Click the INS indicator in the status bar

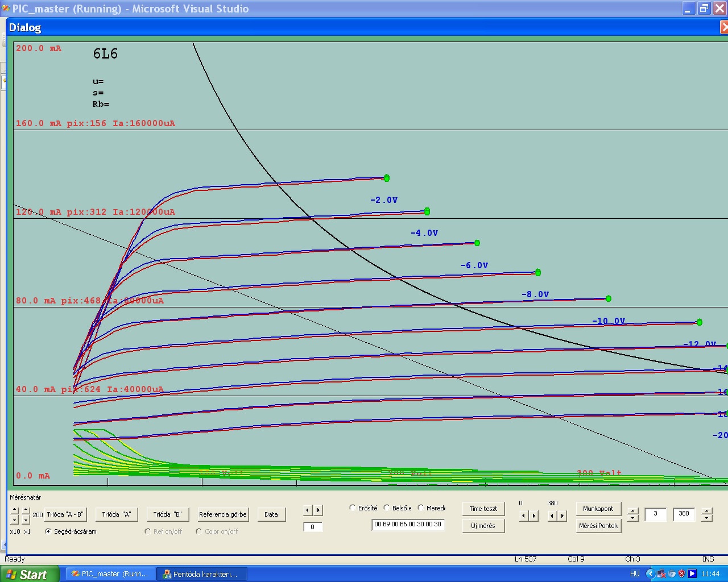(708, 559)
